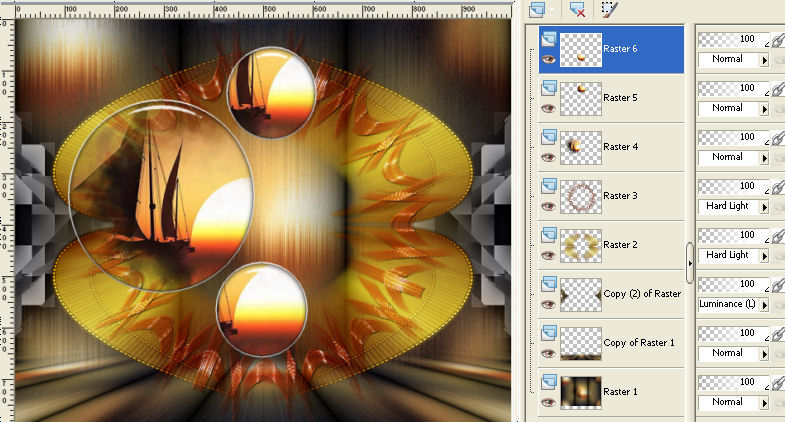Toggle visibility of Raster 5 layer
The width and height of the screenshot is (785, 422).
549,109
